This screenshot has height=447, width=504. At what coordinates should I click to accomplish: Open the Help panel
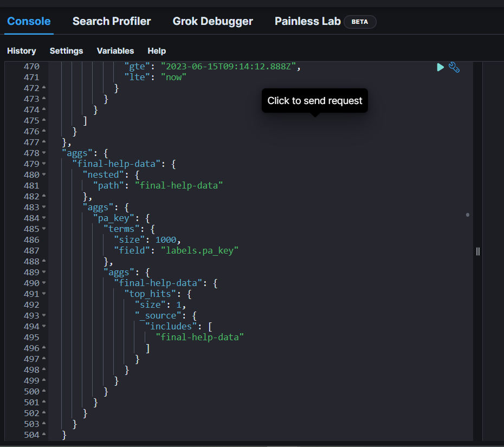click(x=157, y=51)
